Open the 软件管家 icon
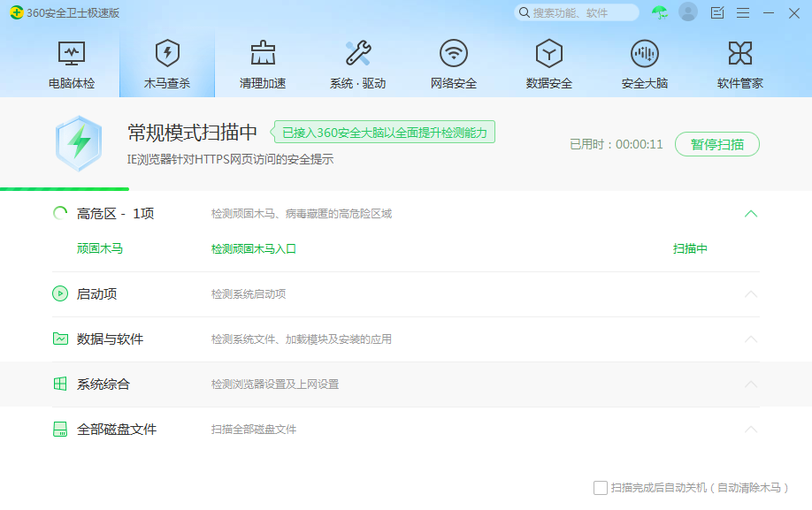Screen dimensions: 812x510 coord(740,53)
